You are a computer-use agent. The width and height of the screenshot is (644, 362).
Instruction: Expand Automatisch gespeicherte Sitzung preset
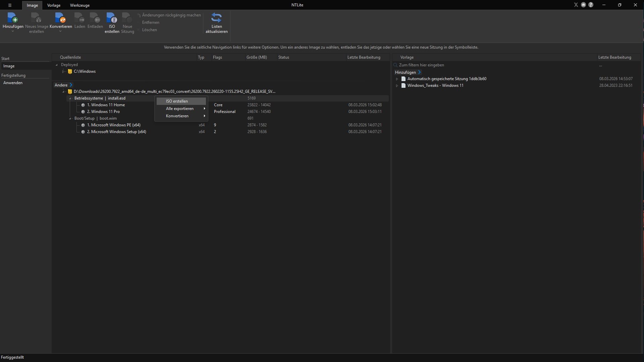pyautogui.click(x=397, y=79)
